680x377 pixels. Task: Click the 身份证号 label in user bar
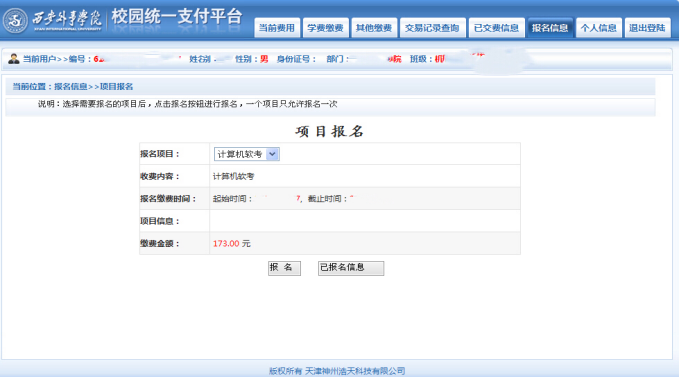[297, 59]
